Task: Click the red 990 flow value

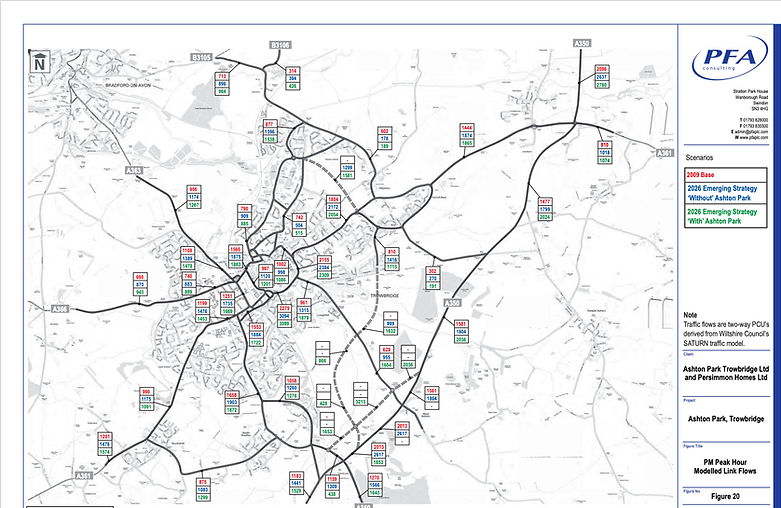Action: [146, 391]
